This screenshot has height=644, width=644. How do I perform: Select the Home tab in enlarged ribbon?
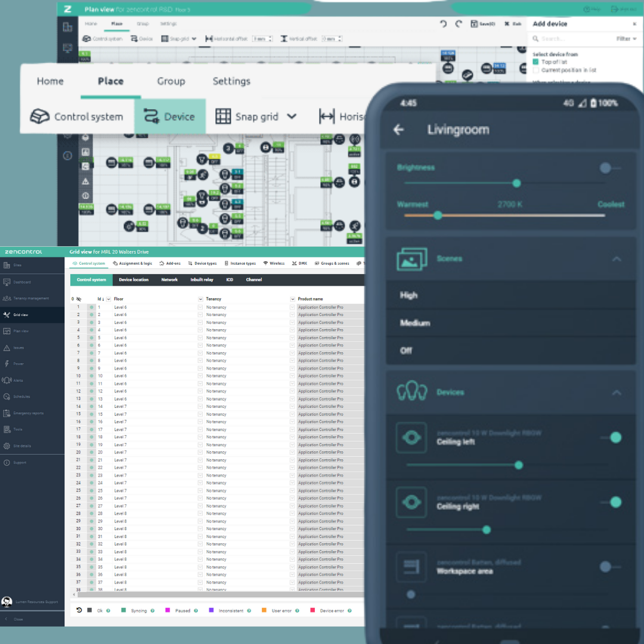coord(50,81)
